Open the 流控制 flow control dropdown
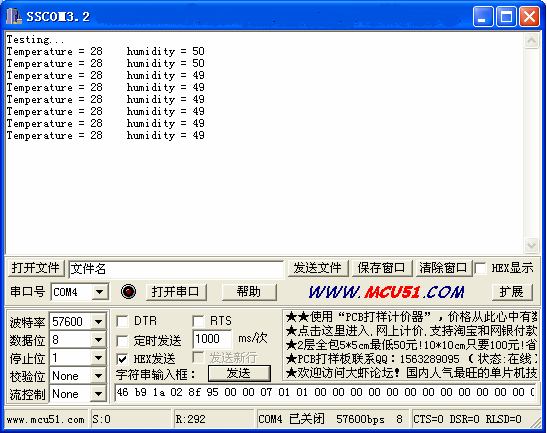The image size is (547, 433). [98, 394]
